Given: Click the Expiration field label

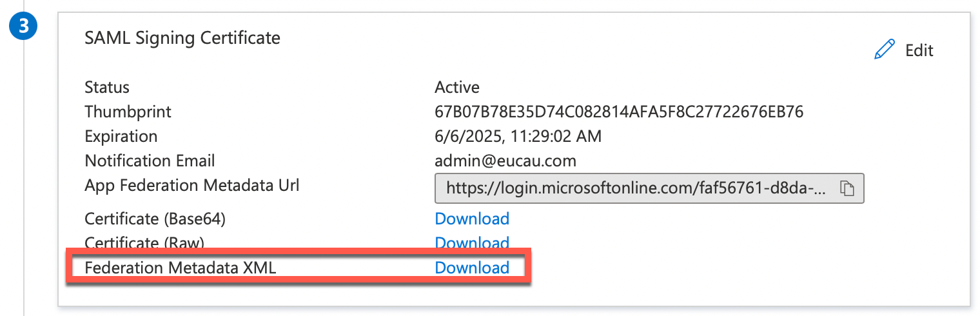Looking at the screenshot, I should (121, 136).
